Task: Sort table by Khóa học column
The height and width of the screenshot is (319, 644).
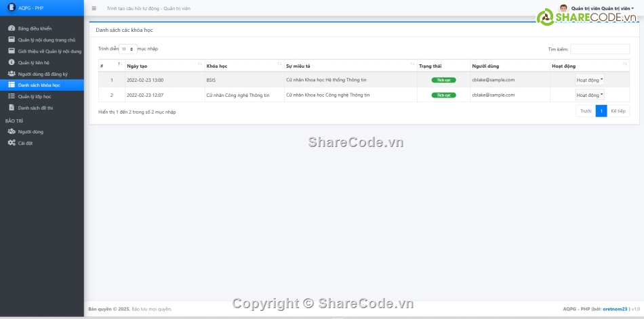Action: coord(243,66)
